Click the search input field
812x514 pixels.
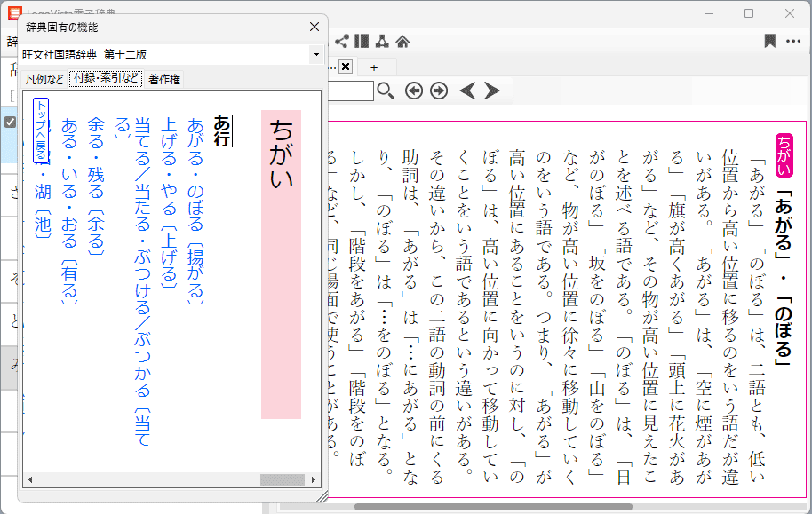click(351, 91)
